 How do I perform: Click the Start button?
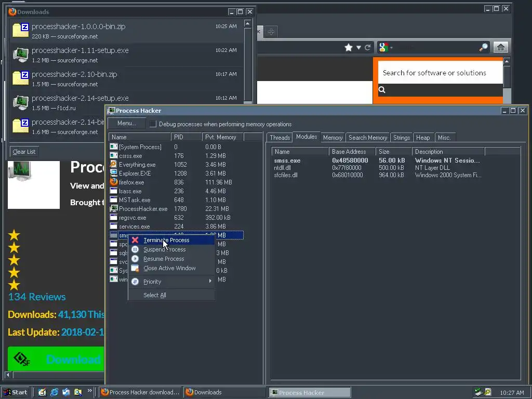pos(15,392)
